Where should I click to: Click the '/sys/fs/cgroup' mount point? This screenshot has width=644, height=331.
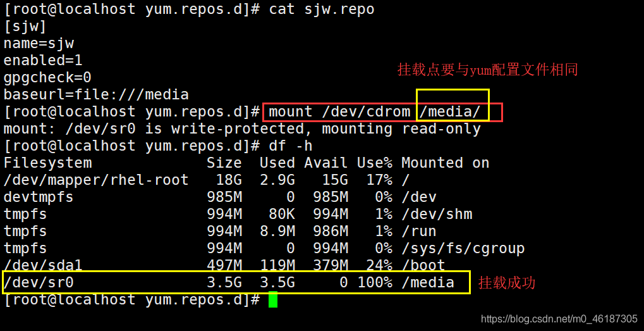click(x=463, y=249)
